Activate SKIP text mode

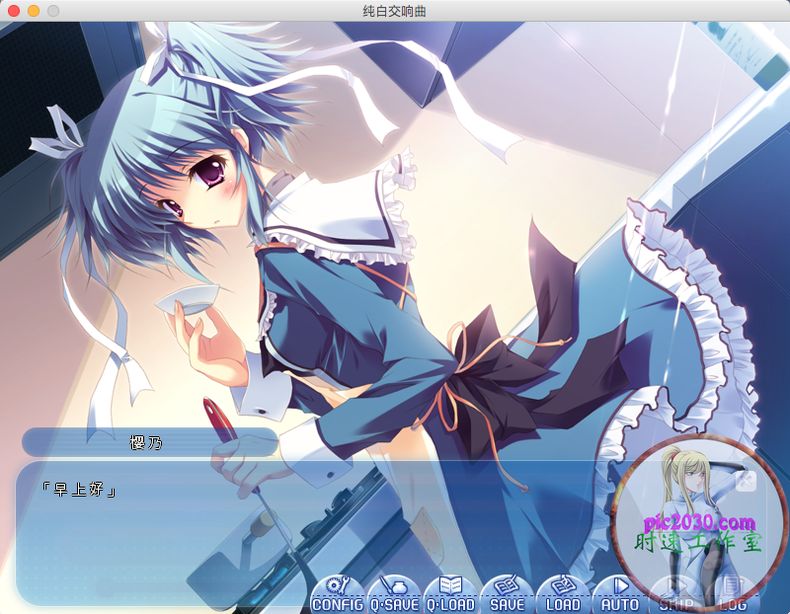[676, 594]
